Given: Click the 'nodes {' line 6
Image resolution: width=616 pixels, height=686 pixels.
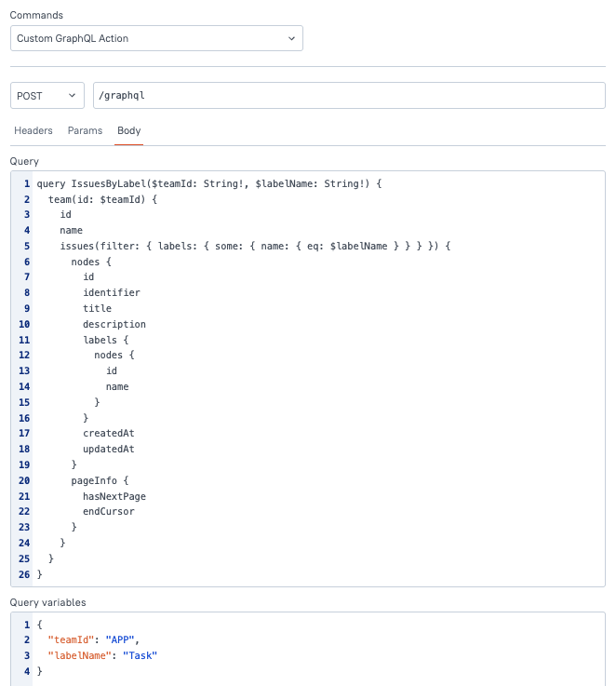Looking at the screenshot, I should [91, 262].
